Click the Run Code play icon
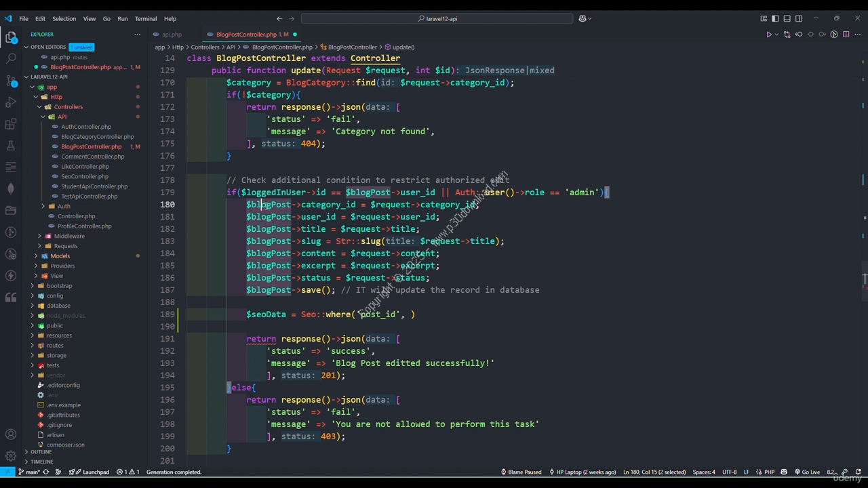 768,35
